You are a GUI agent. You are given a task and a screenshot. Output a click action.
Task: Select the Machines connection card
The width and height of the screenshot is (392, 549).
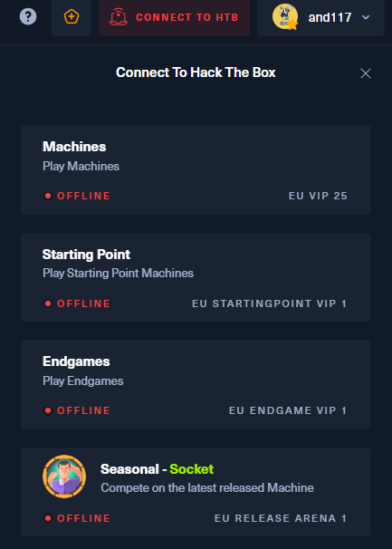[196, 169]
